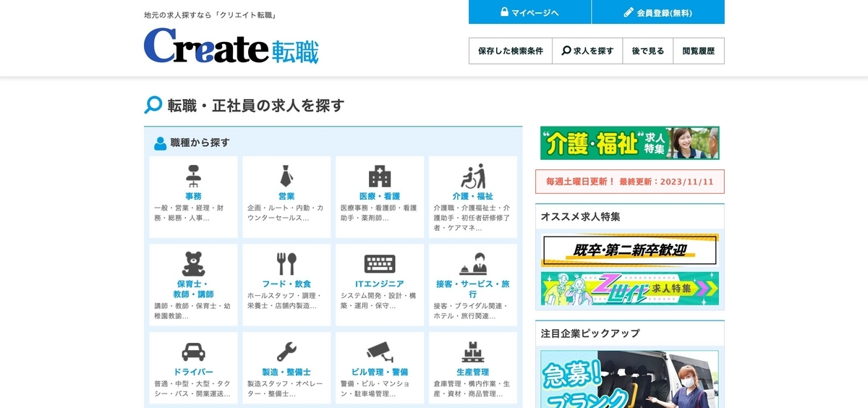Viewport: 868px width, 408px height.
Task: Open the 保育士・教師・講師 category link
Action: pyautogui.click(x=193, y=289)
